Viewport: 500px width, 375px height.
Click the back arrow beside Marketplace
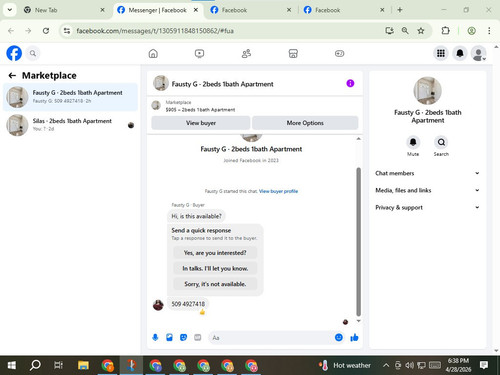[x=12, y=76]
